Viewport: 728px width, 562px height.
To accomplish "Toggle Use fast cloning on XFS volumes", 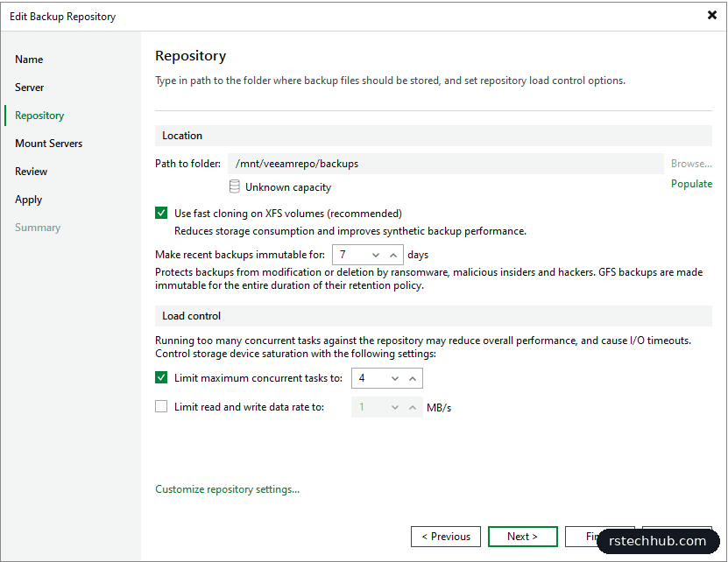I will click(x=161, y=213).
